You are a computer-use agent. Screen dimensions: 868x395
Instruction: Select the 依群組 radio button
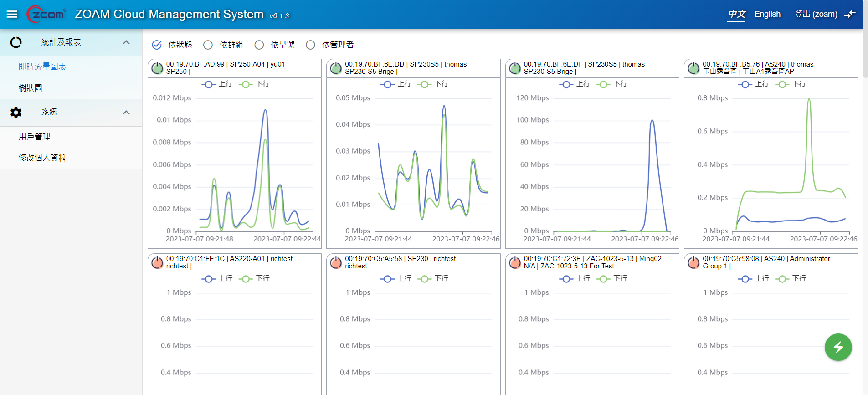(208, 45)
